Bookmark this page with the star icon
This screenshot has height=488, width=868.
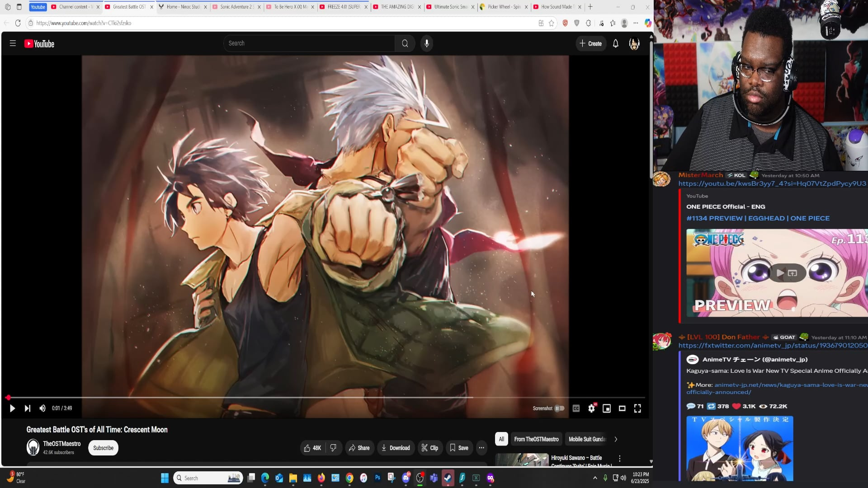point(552,23)
